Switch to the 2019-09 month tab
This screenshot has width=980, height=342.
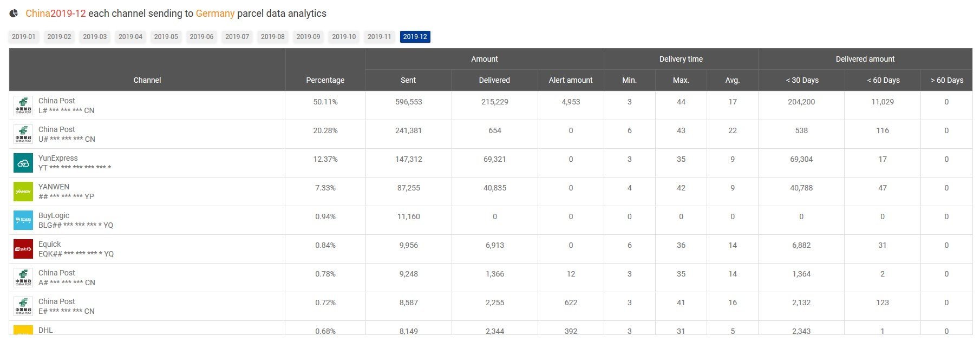click(x=309, y=37)
